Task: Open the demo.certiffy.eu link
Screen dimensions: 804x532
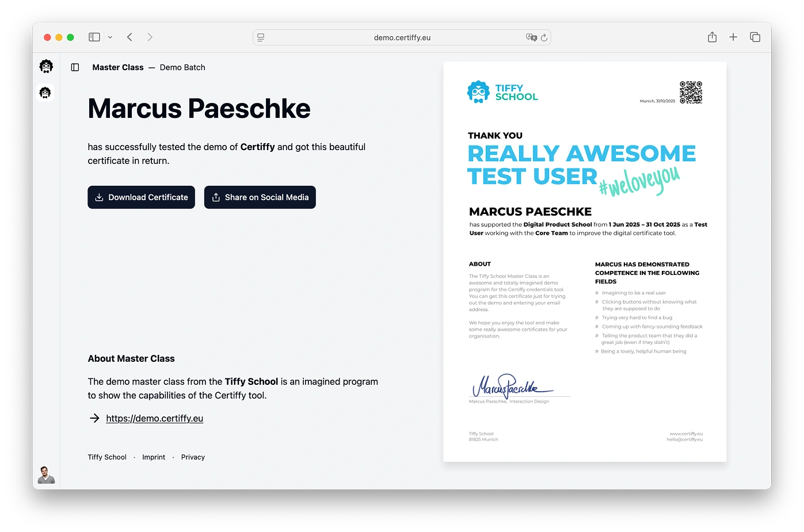Action: (x=154, y=418)
